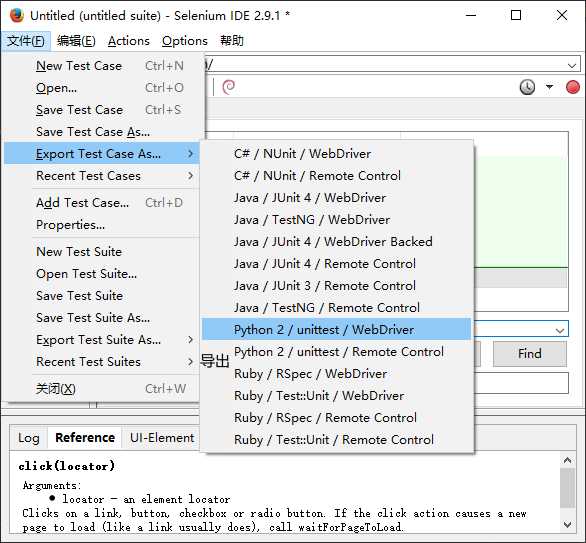Select Open Test Suite...

tap(102, 274)
